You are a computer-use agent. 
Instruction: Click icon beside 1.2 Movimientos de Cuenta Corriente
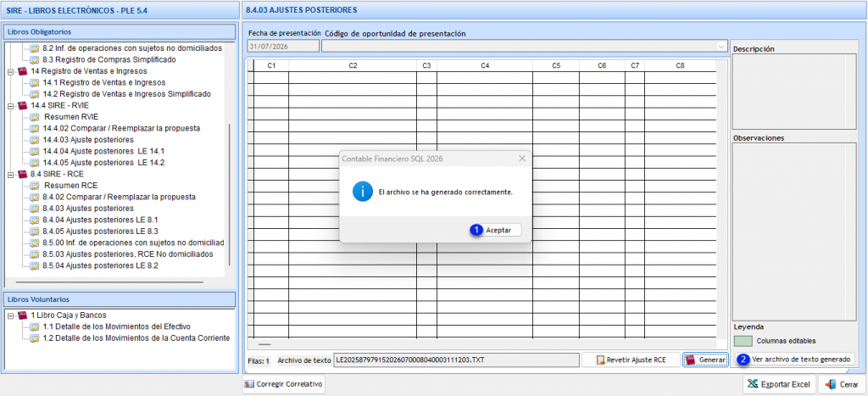(x=34, y=337)
